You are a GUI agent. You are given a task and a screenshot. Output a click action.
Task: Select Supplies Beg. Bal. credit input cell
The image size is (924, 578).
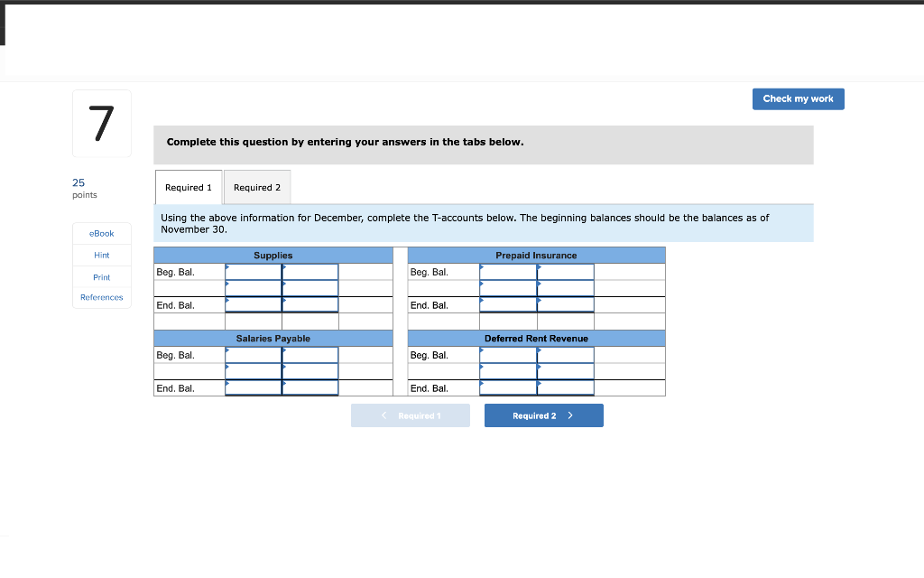310,272
